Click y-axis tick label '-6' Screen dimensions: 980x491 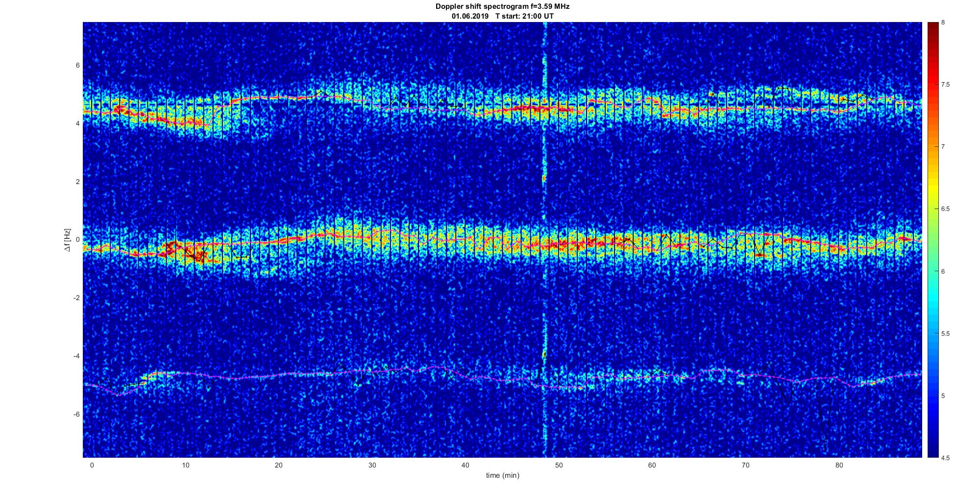(76, 415)
